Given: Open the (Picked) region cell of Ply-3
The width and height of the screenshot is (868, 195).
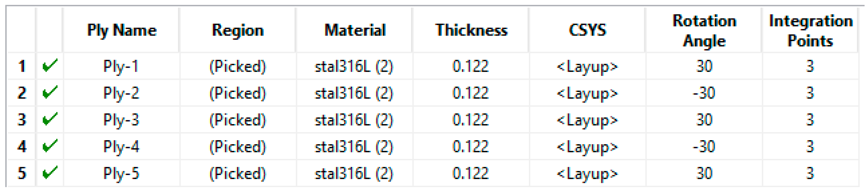Looking at the screenshot, I should pyautogui.click(x=238, y=120).
